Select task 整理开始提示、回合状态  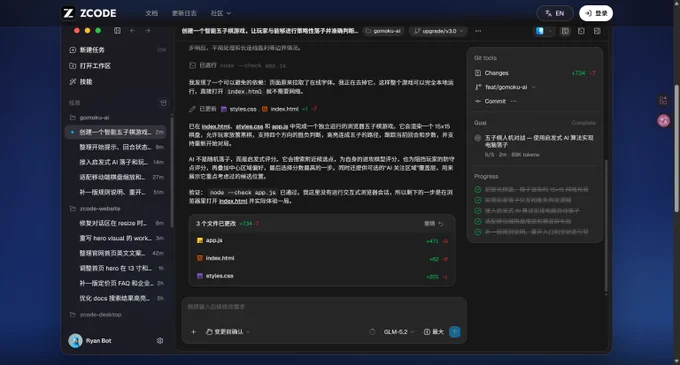pyautogui.click(x=115, y=147)
